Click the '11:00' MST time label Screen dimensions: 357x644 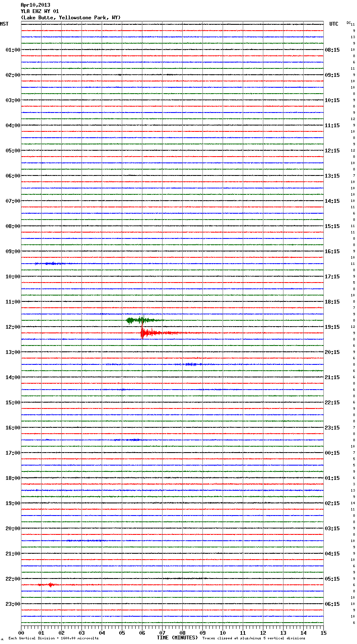(x=13, y=302)
